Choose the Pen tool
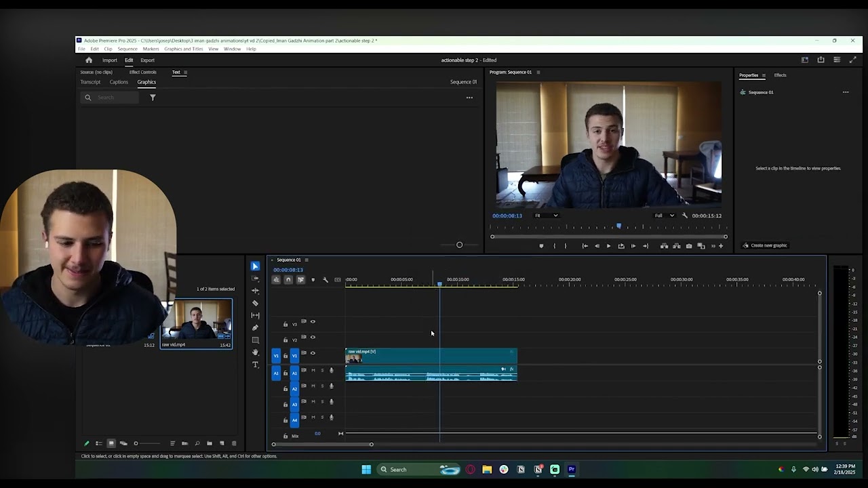The height and width of the screenshot is (488, 868). tap(255, 327)
